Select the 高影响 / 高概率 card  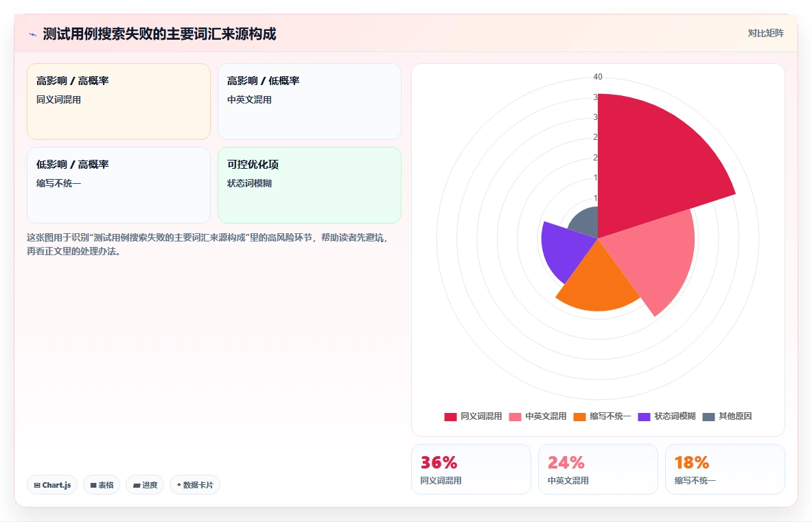click(x=119, y=102)
